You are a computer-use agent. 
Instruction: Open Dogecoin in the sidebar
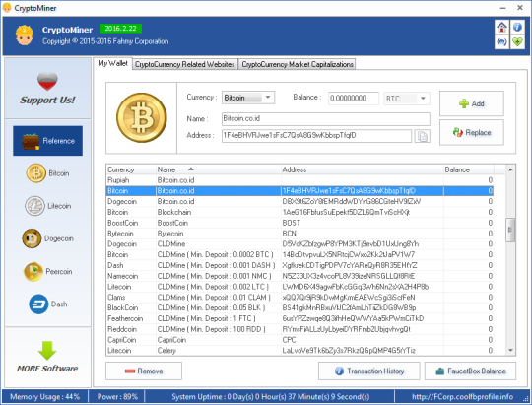[x=48, y=238]
